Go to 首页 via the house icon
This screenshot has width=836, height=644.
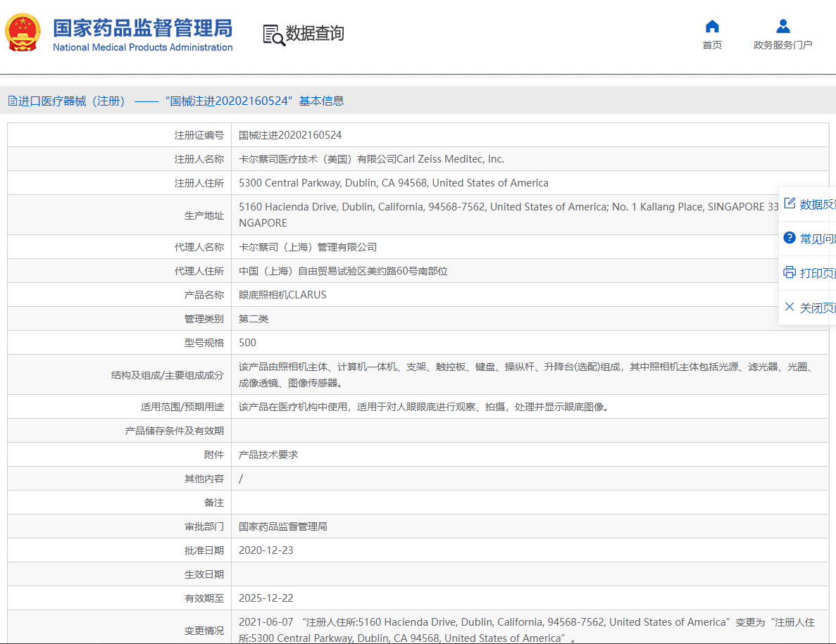coord(712,26)
